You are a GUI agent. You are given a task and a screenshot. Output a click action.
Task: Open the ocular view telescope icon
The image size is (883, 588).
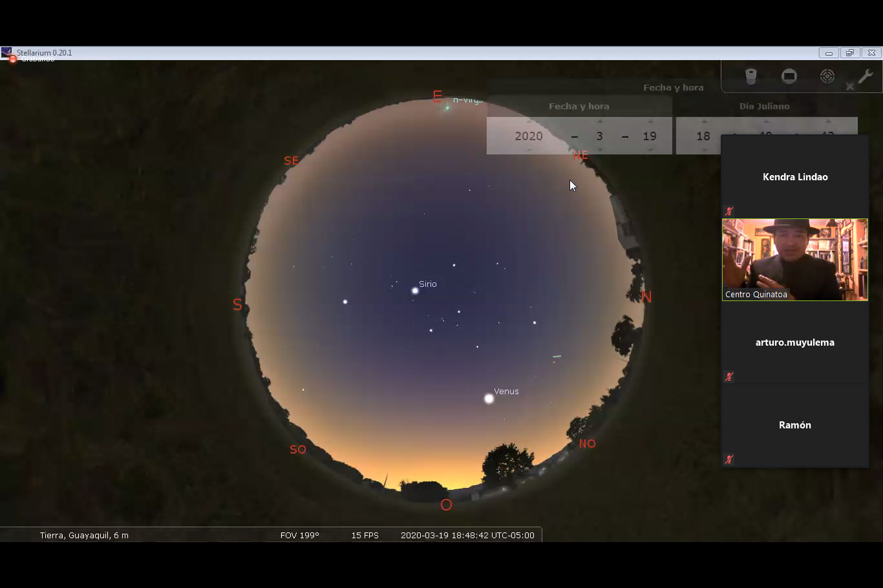[x=750, y=76]
